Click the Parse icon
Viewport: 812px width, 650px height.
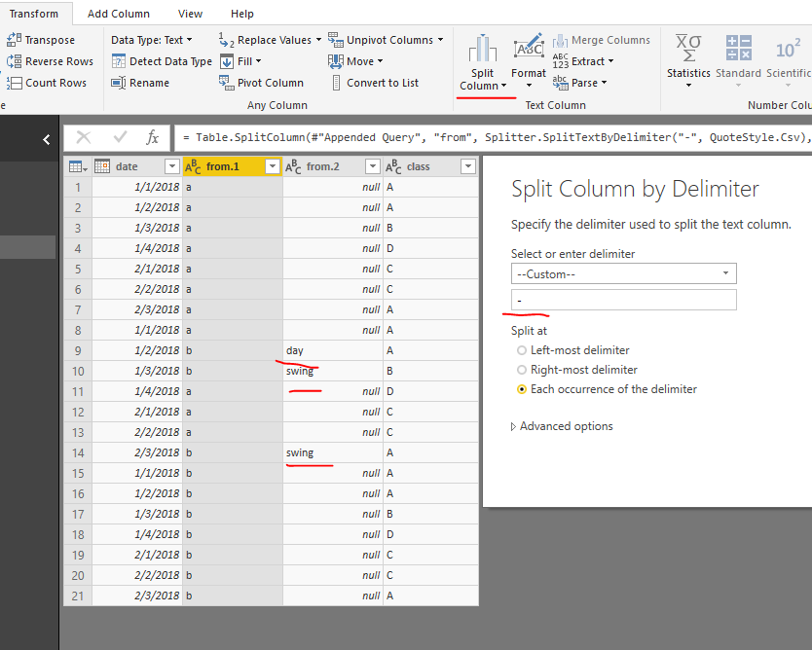click(561, 83)
